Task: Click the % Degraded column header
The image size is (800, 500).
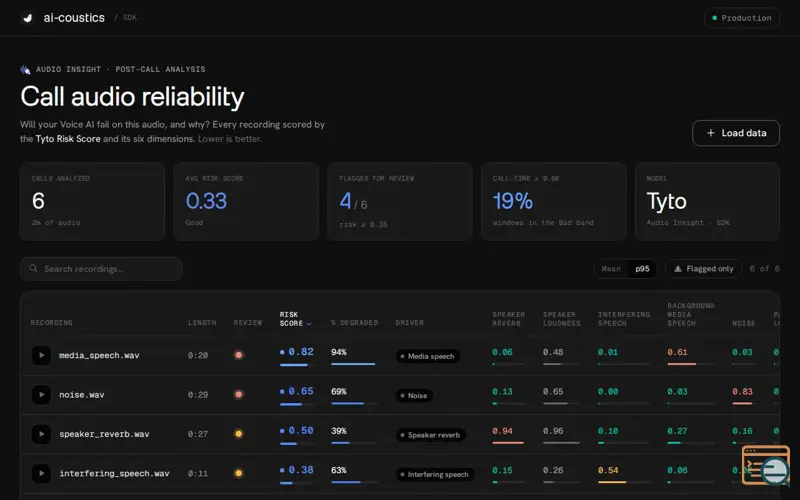Action: point(355,322)
